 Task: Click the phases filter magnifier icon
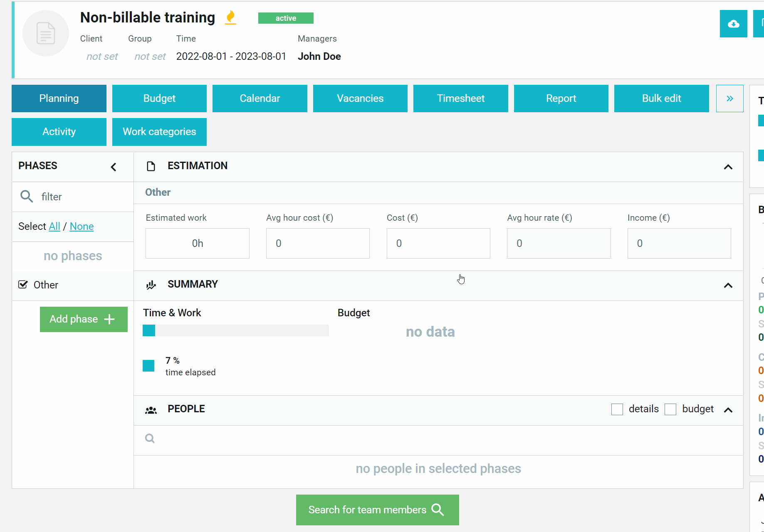(27, 196)
